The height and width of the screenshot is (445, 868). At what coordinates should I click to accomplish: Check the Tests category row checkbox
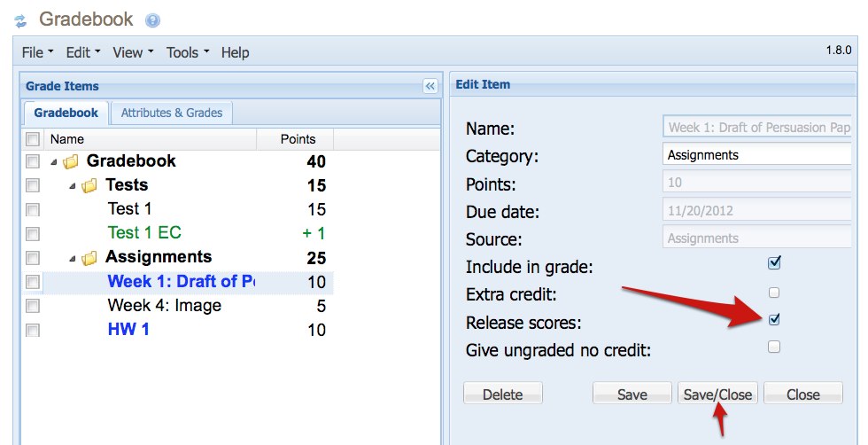click(x=33, y=185)
